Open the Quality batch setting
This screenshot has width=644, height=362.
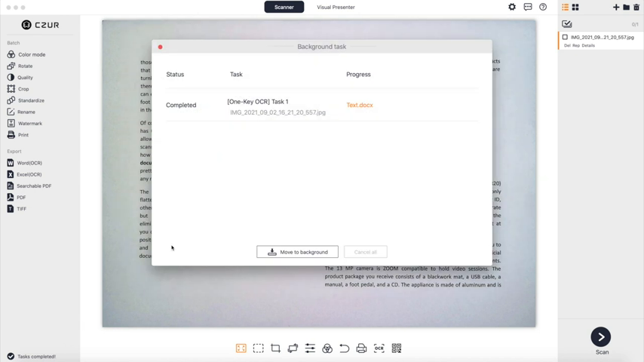coord(20,77)
